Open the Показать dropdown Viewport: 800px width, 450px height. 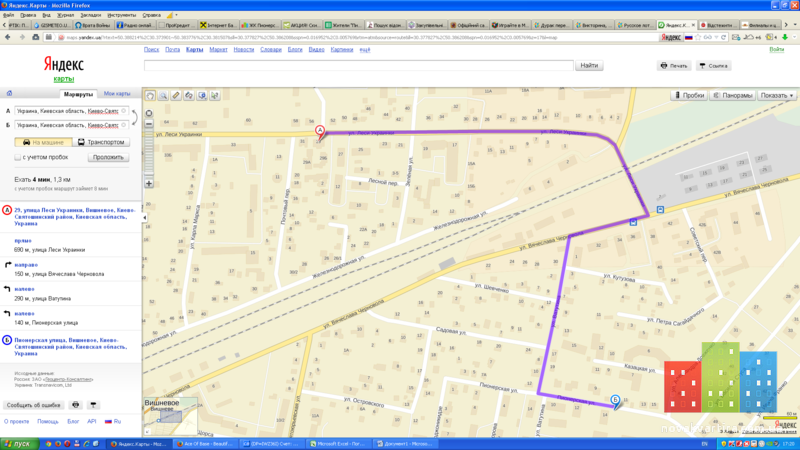[777, 95]
